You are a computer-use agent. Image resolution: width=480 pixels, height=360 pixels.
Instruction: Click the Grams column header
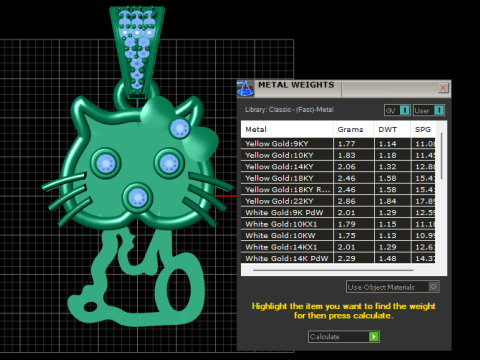click(x=353, y=129)
